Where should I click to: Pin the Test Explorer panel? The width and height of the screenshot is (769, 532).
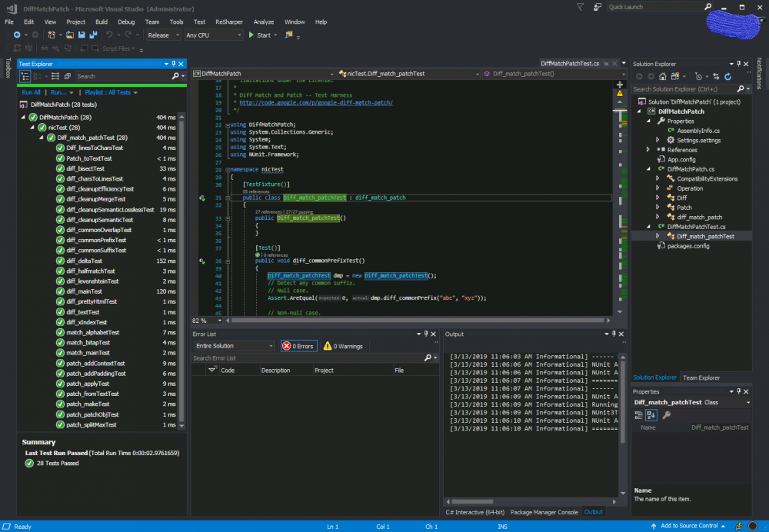click(174, 64)
